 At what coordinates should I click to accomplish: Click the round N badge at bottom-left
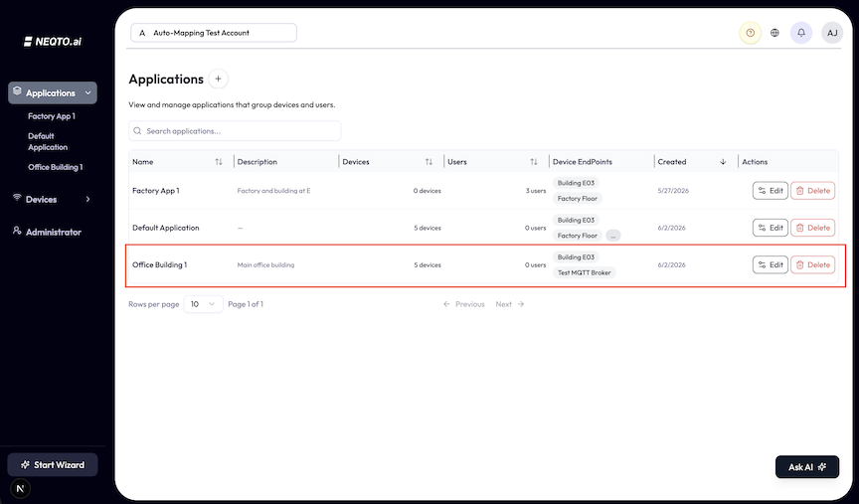[20, 488]
